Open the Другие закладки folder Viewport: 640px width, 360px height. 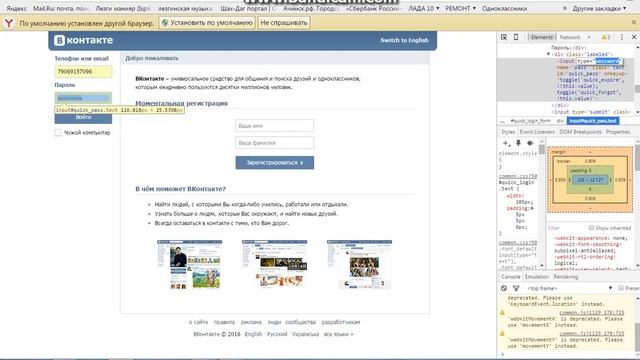pos(599,8)
